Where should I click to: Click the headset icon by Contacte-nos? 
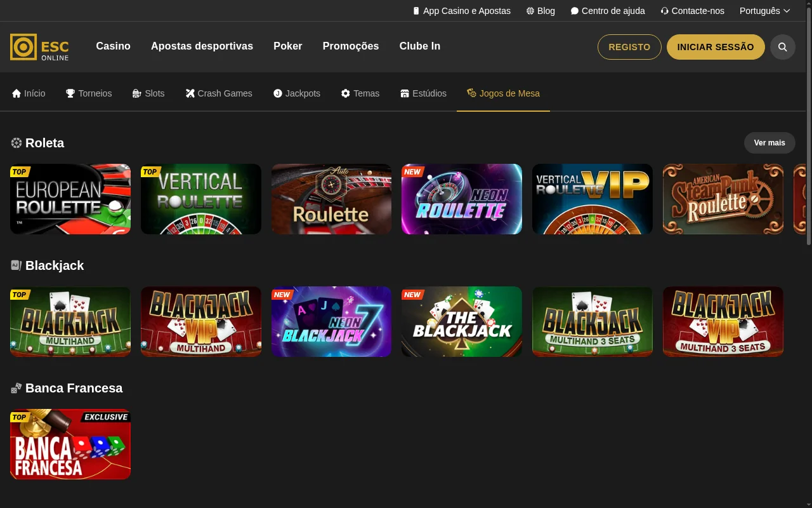665,11
